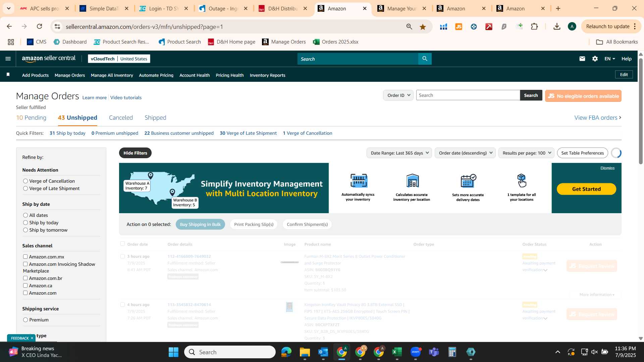
Task: Click the search magnifier button in Seller Central
Action: tap(425, 59)
